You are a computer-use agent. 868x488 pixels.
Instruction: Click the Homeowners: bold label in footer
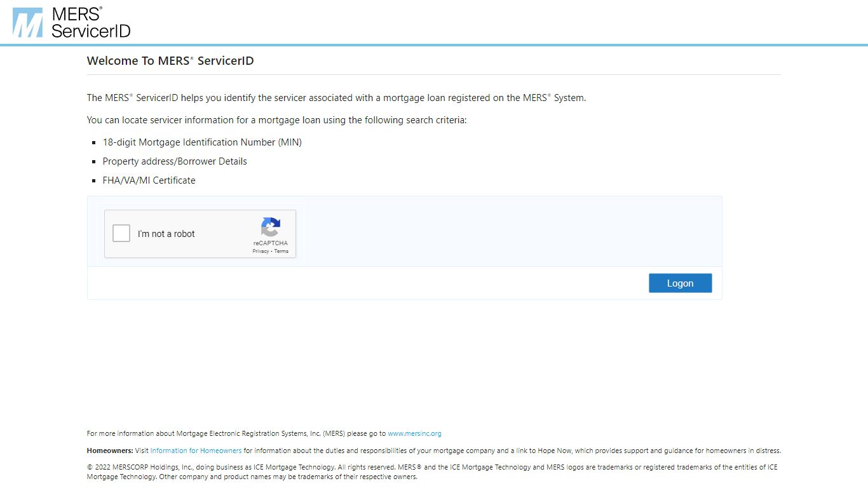click(110, 451)
